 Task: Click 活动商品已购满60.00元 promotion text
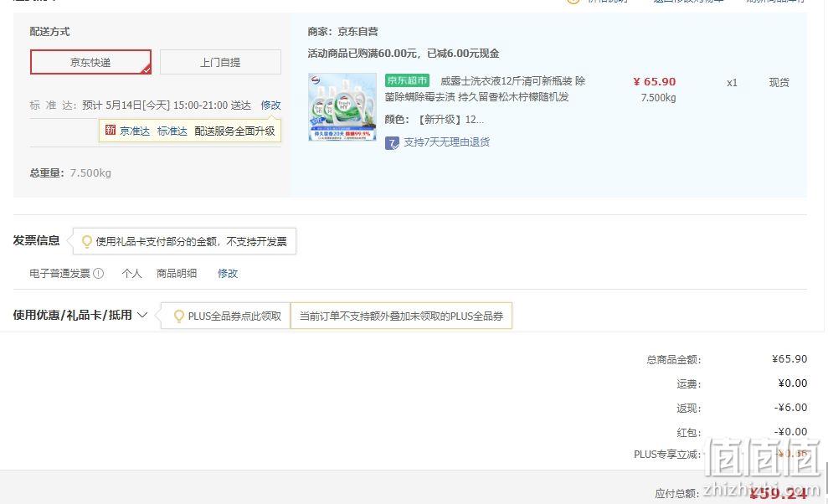tap(404, 54)
